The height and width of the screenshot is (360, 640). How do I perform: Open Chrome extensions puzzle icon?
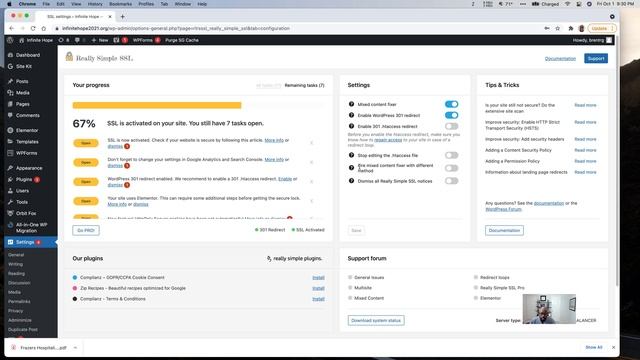[571, 28]
